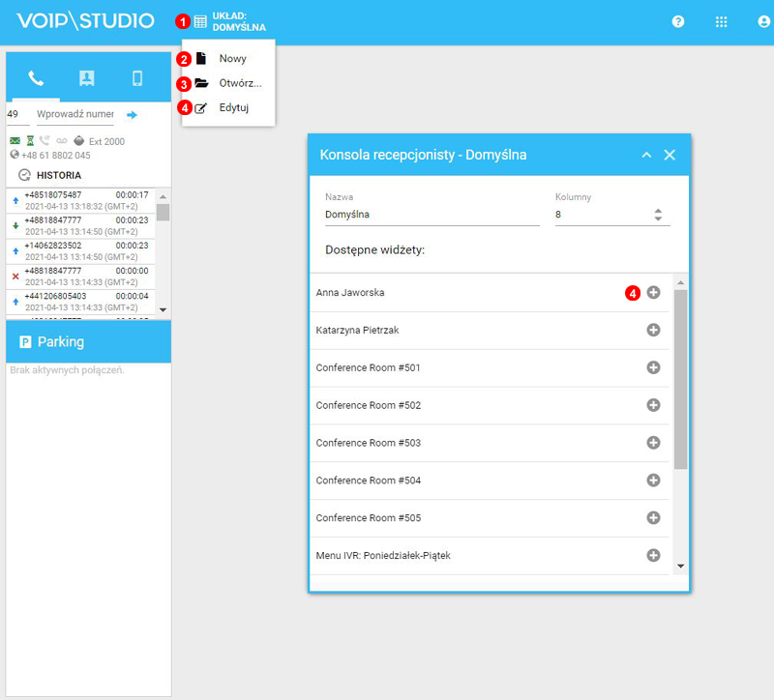This screenshot has width=774, height=700.
Task: Open the Układ Domyślna layout menu
Action: (228, 21)
